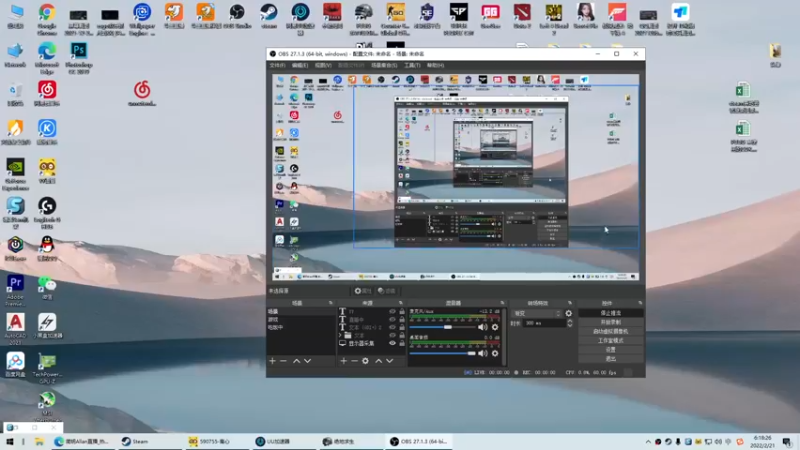Viewport: 800px width, 450px height.
Task: Expand the folder group in Sources list
Action: click(340, 335)
